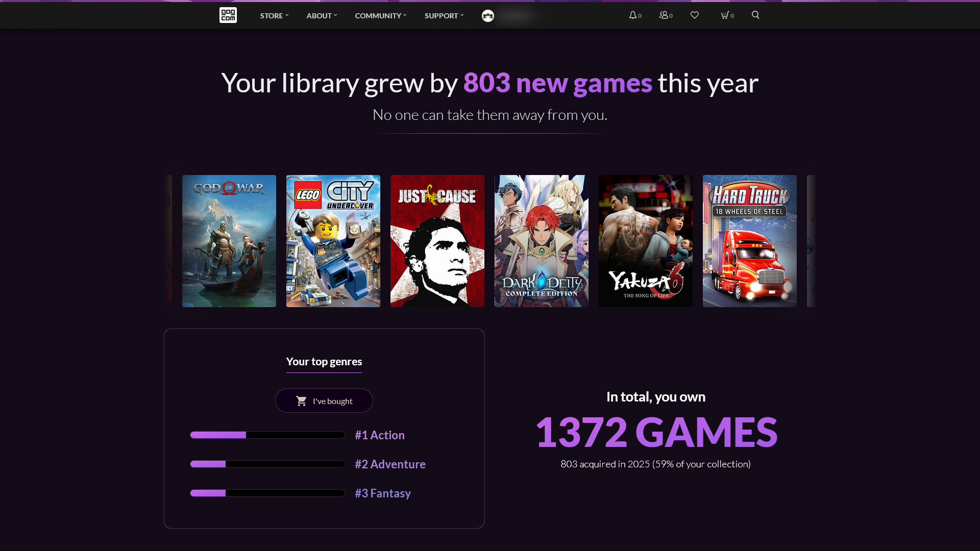Open the Hard Truck game cover
Screen dimensions: 980x551
pyautogui.click(x=750, y=241)
